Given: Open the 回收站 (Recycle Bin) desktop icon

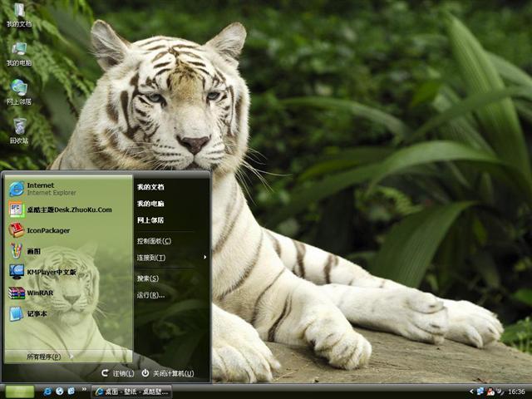Looking at the screenshot, I should (18, 131).
